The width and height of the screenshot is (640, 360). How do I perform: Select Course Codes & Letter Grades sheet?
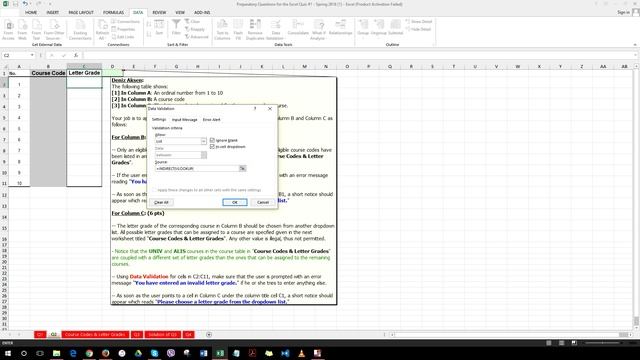pyautogui.click(x=95, y=335)
